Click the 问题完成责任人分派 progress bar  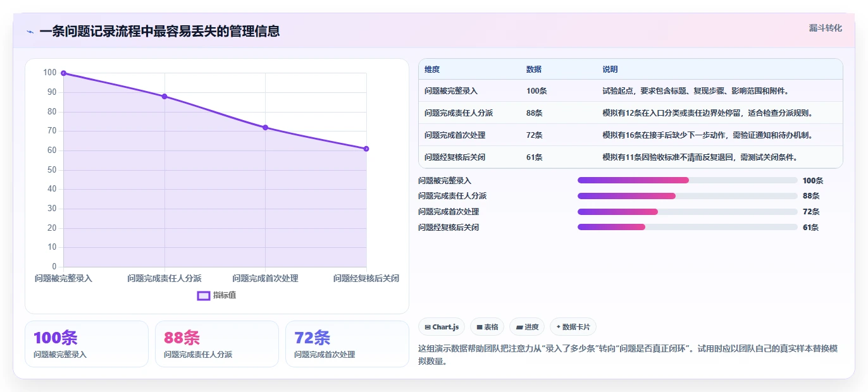click(x=688, y=196)
